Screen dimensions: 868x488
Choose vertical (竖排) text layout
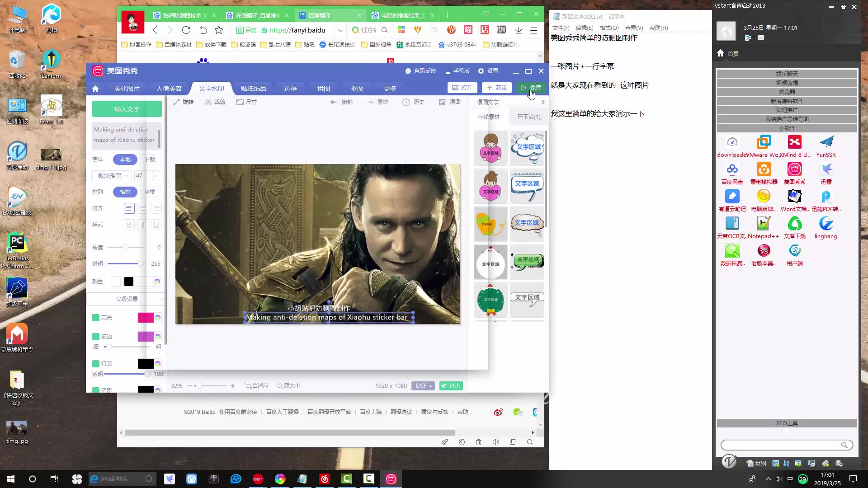click(150, 192)
